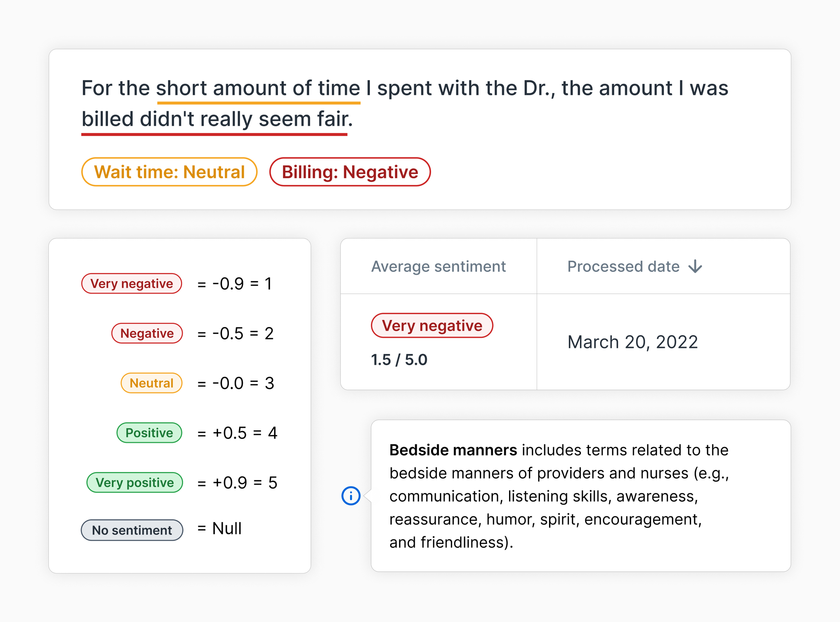840x622 pixels.
Task: Click the March 20, 2022 date cell
Action: coord(633,342)
